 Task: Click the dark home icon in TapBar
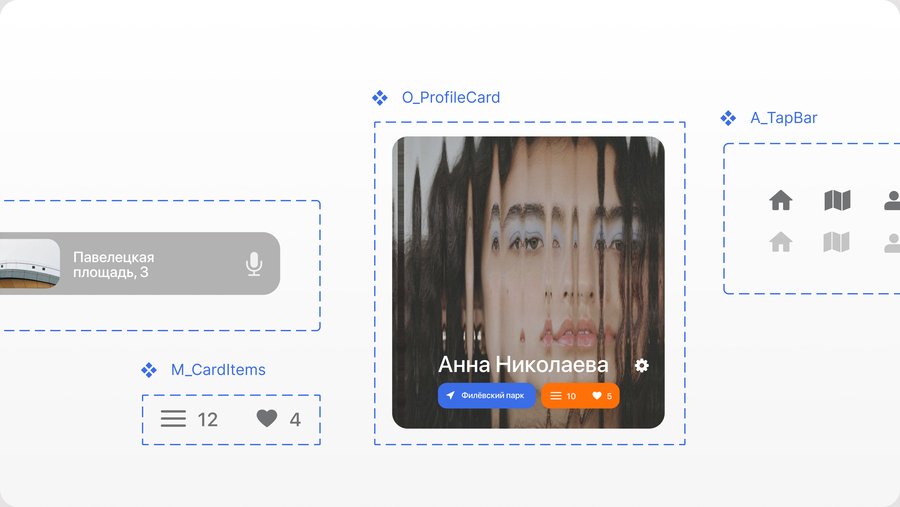point(781,200)
